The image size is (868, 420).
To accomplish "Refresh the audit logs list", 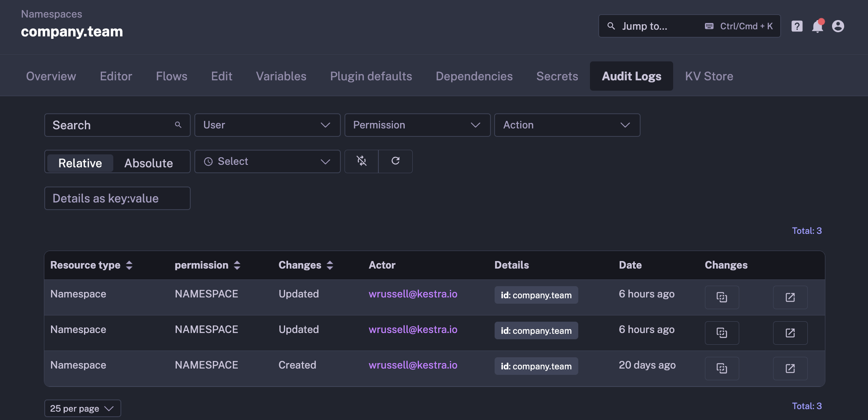I will pyautogui.click(x=395, y=161).
